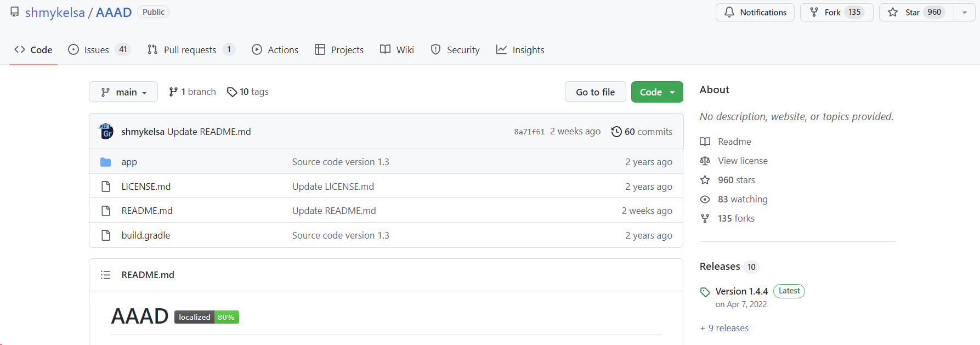Open the View license link
Screen dimensions: 980x345
click(743, 161)
